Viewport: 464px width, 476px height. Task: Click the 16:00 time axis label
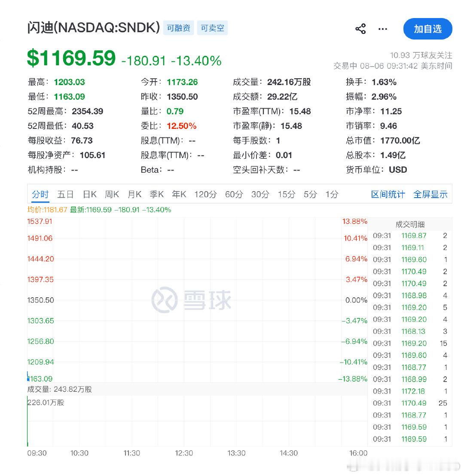click(358, 453)
